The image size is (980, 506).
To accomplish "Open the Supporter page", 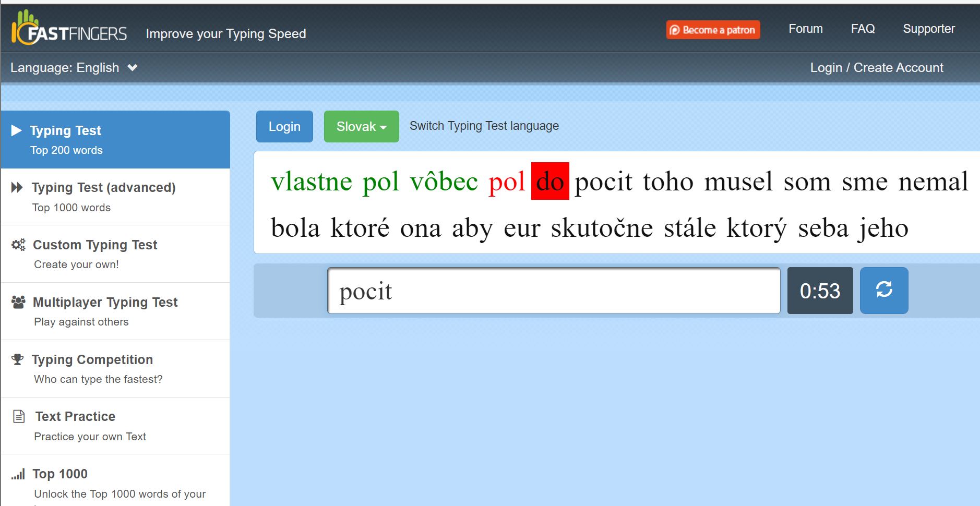I will tap(928, 29).
